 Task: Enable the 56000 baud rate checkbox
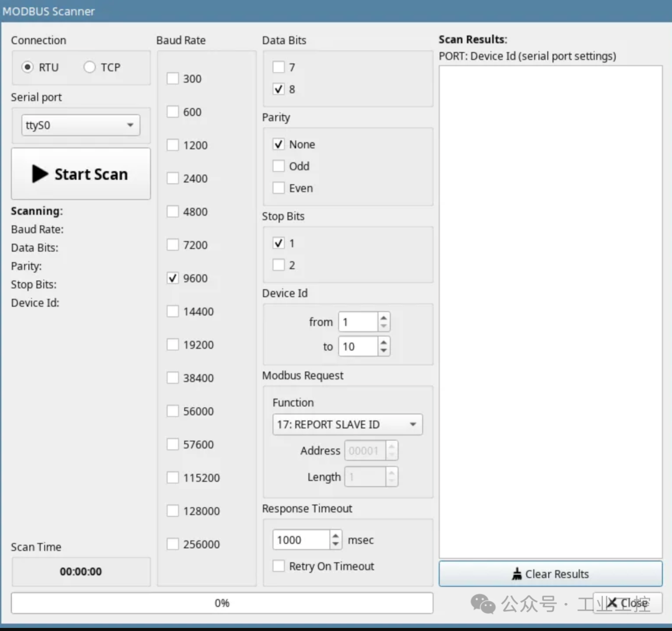(173, 411)
